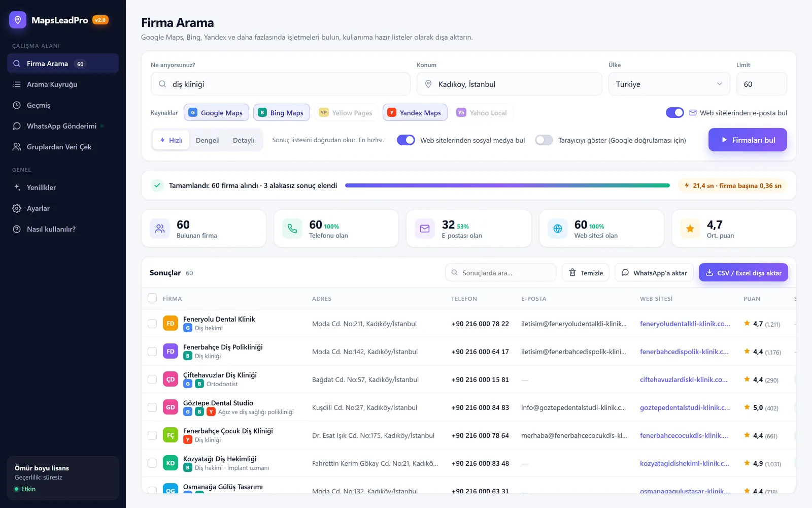Click the completed search progress bar

507,185
